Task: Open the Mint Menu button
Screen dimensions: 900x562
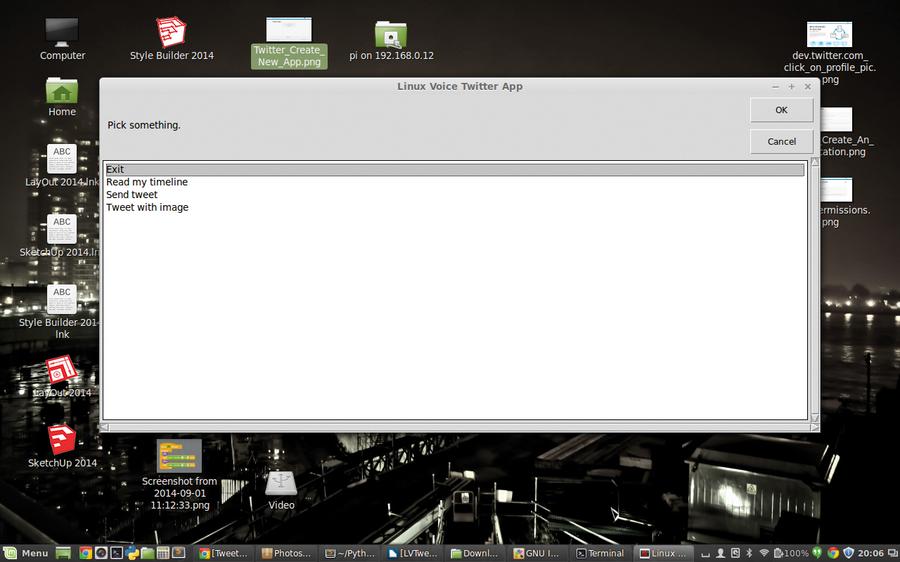Action: pyautogui.click(x=27, y=553)
